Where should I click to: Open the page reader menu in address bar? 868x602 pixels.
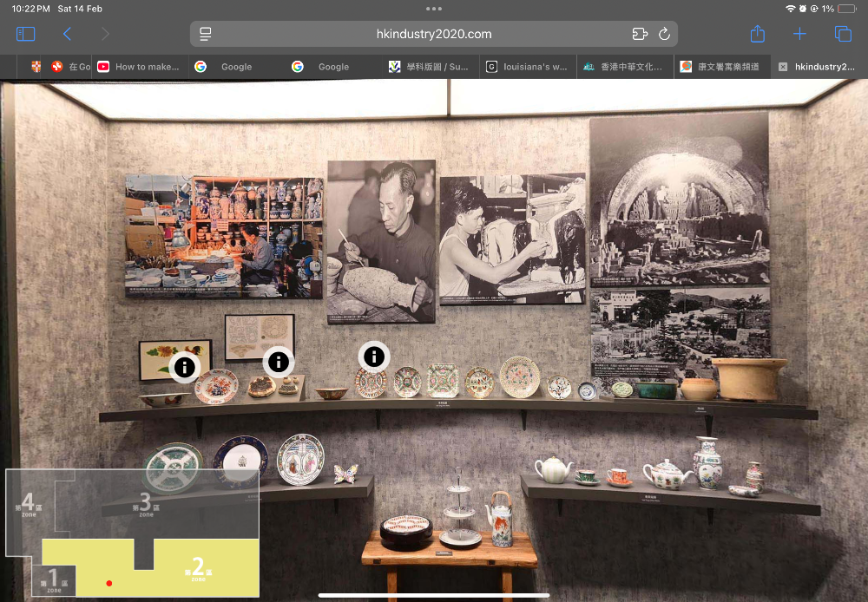tap(206, 34)
